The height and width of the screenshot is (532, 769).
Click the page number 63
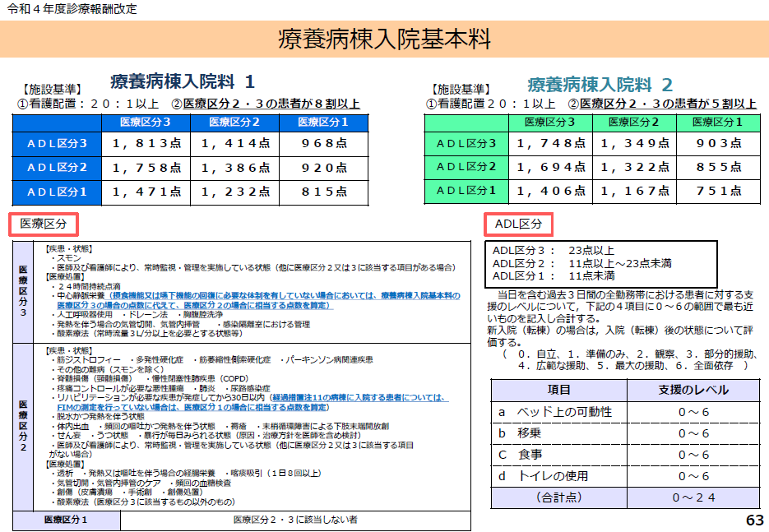pos(754,520)
